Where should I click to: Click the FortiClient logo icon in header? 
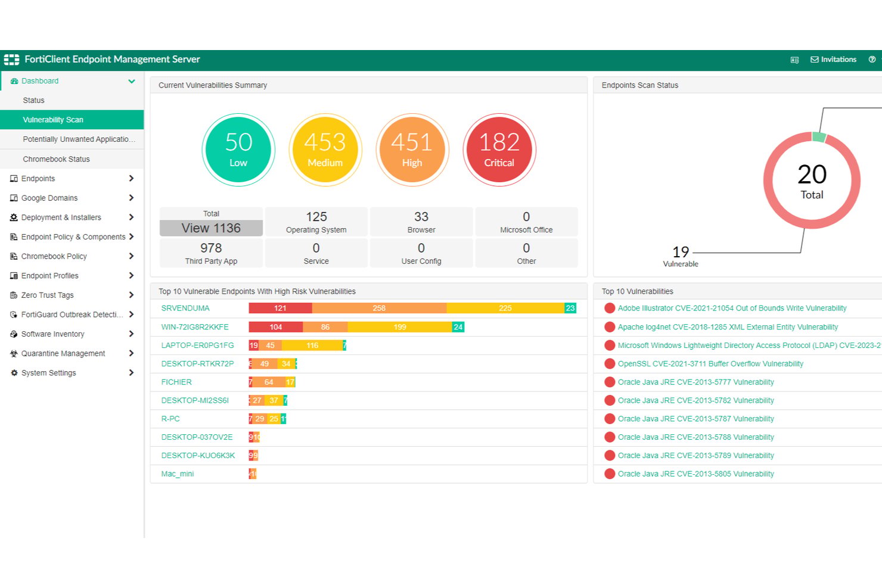coord(11,60)
